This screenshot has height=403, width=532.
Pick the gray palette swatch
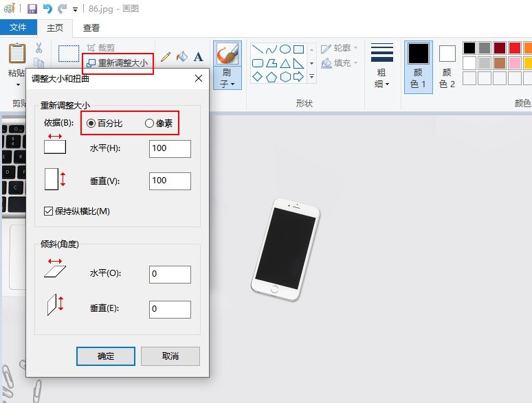tap(485, 48)
